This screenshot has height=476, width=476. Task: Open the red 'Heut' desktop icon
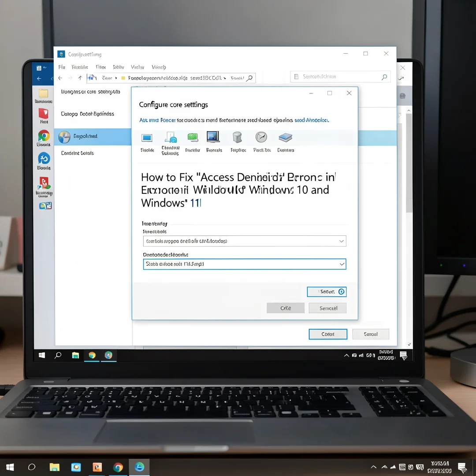[43, 114]
